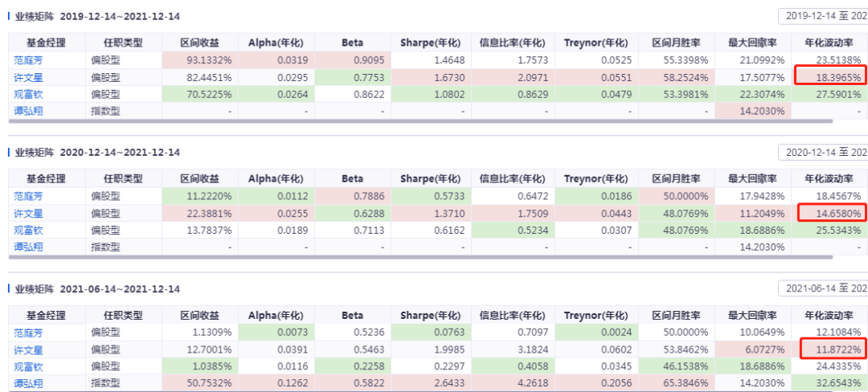Sort 2019-12-14 table by 区间收益 header
868x392 pixels.
click(x=200, y=43)
